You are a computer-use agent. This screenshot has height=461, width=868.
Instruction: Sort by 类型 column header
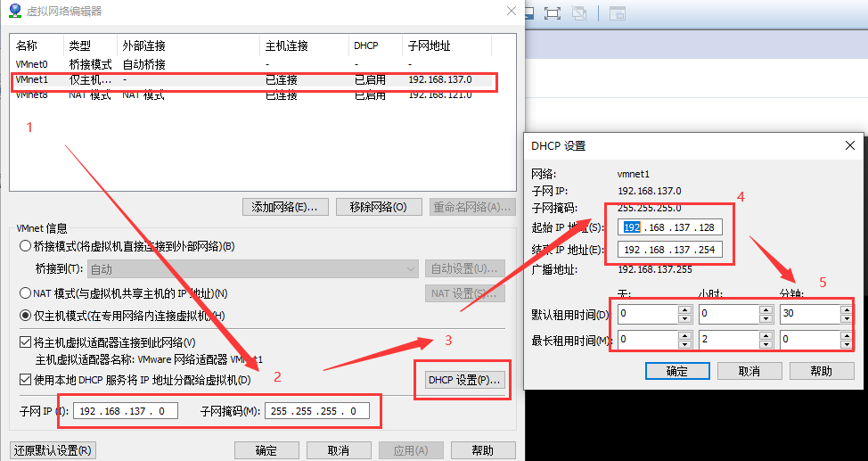click(90, 46)
